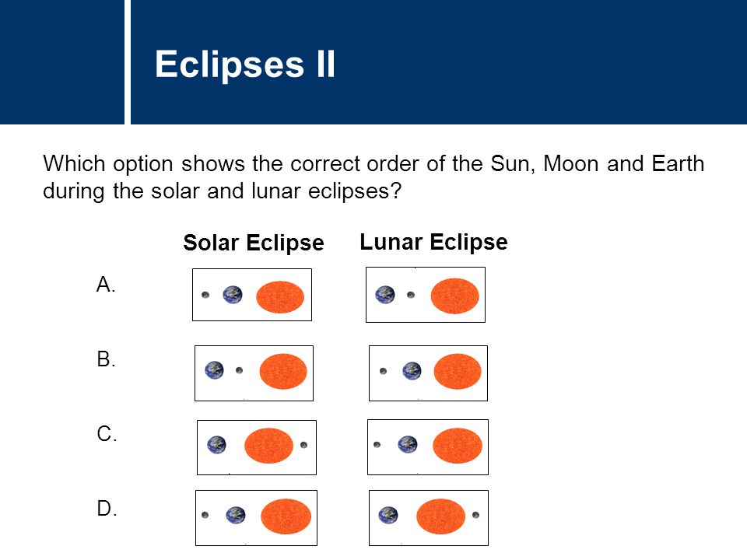Click the Moon in option C solar diagram
This screenshot has width=747, height=560.
click(304, 445)
